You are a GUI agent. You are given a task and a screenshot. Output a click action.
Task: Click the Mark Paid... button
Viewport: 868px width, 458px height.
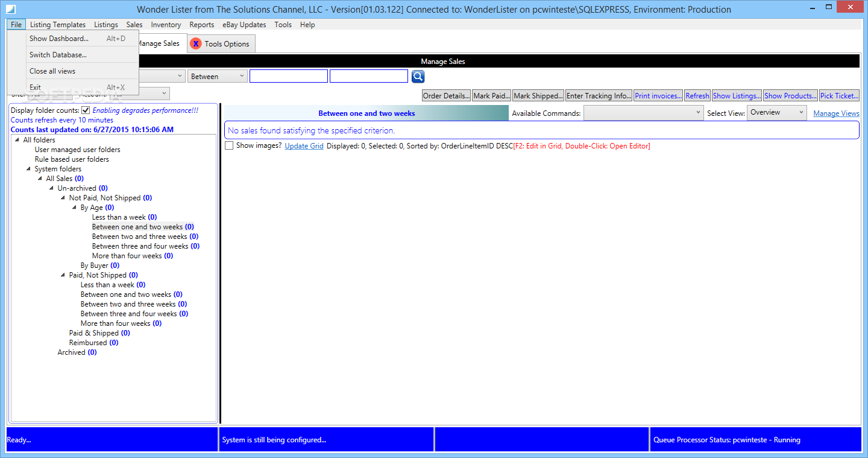(492, 96)
